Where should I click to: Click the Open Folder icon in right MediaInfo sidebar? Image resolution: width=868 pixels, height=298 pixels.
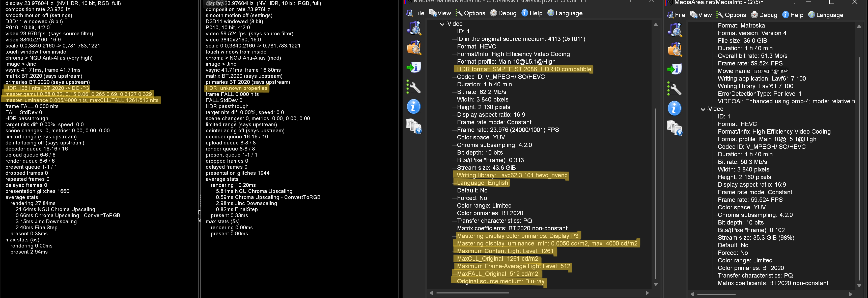[675, 49]
